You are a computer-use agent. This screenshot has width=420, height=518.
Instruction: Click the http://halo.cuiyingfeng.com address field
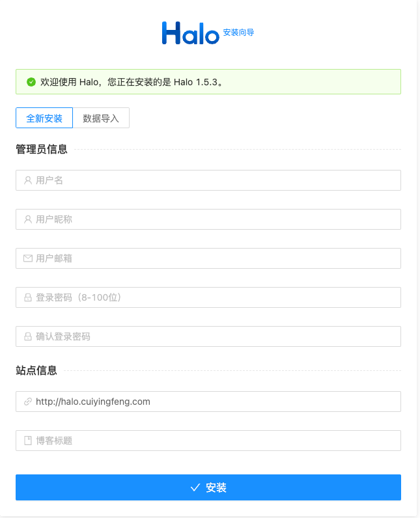click(208, 402)
